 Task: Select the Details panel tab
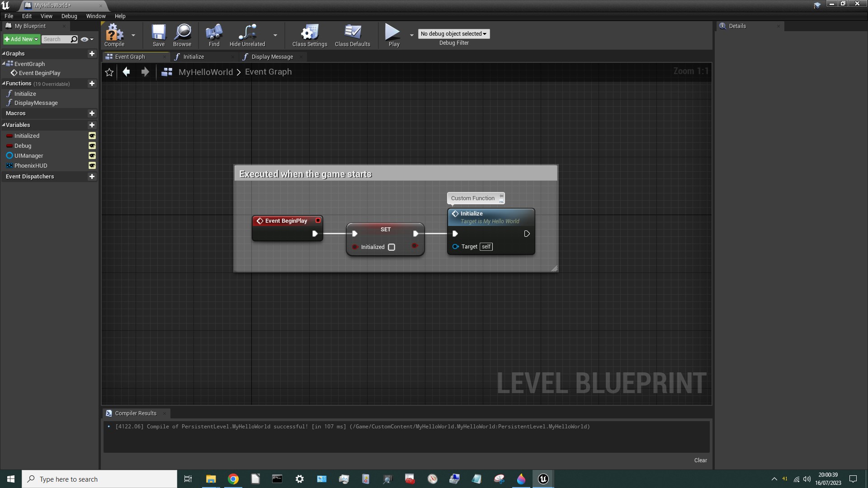[750, 26]
